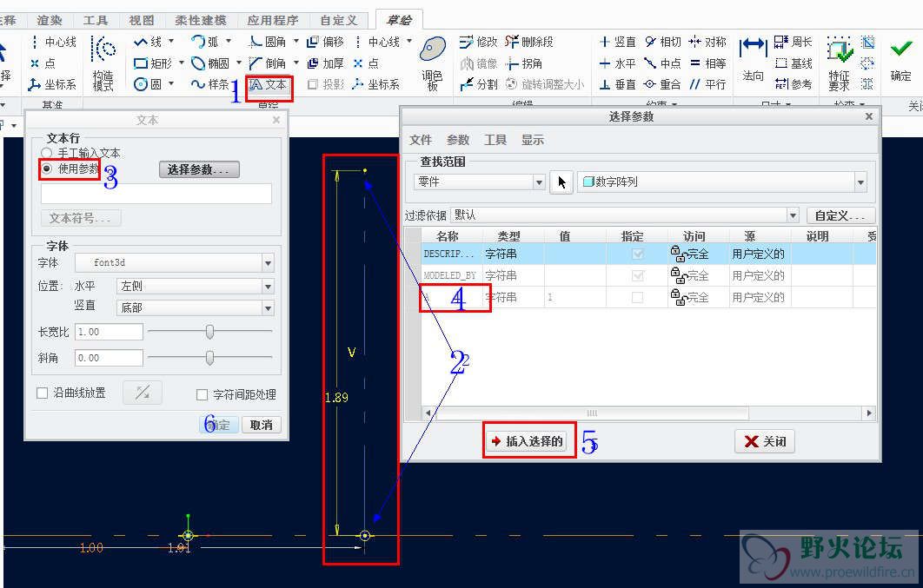923x588 pixels.
Task: Click the 插入选择的 button
Action: point(528,441)
